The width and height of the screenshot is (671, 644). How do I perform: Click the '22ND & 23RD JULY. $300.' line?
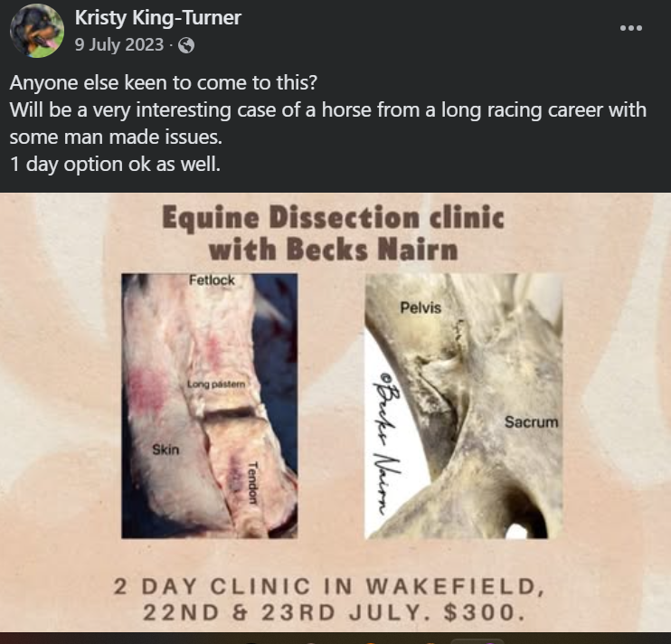(x=334, y=612)
